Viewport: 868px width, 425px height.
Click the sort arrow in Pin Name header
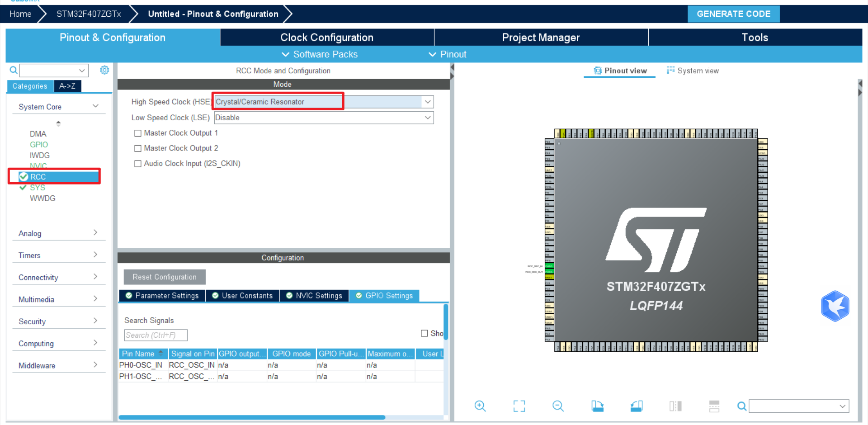pyautogui.click(x=161, y=353)
